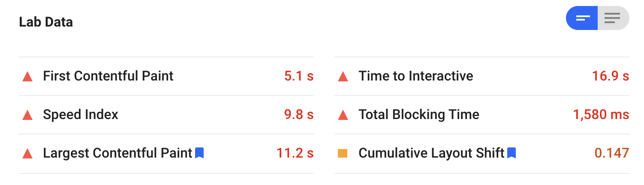Select the 16.9 s value

coord(611,76)
